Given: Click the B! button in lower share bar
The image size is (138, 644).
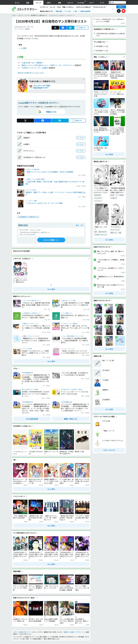Looking at the screenshot, I should [60, 121].
